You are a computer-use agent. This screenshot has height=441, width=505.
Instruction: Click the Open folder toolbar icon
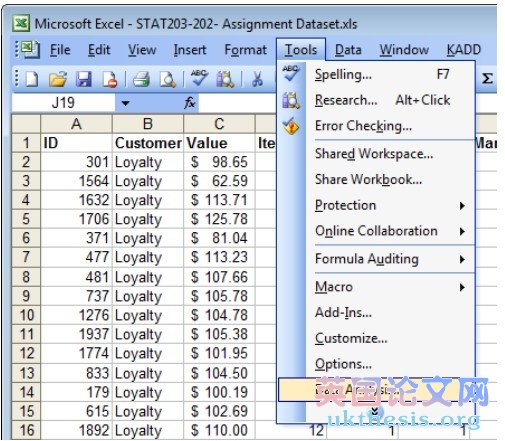point(58,80)
